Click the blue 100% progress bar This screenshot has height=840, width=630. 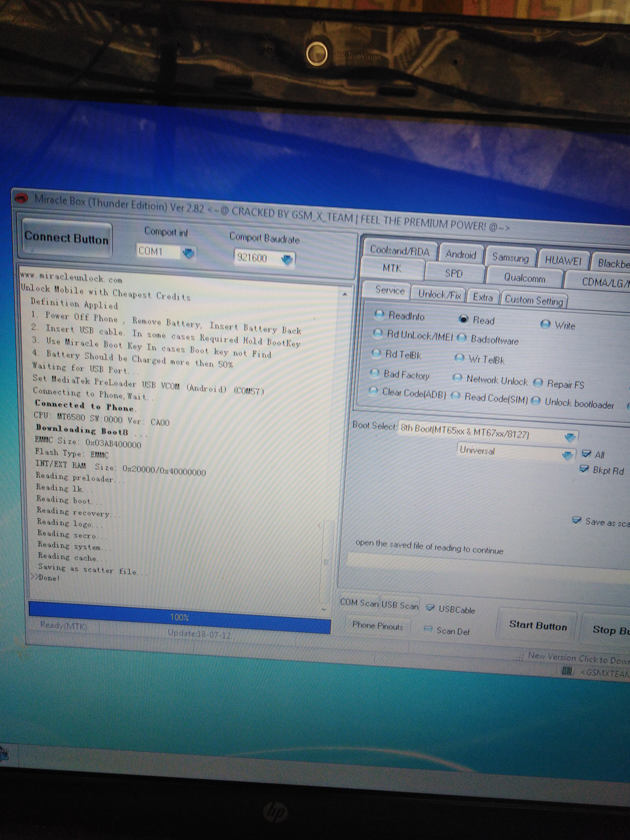179,617
